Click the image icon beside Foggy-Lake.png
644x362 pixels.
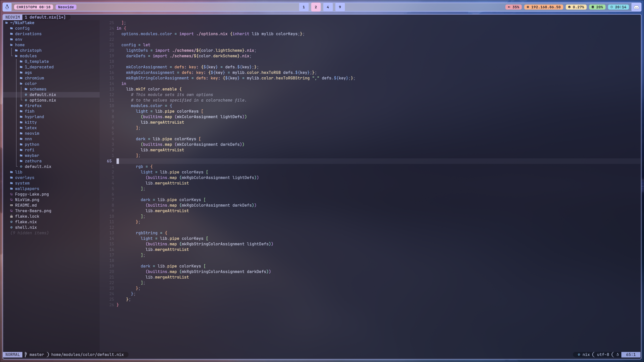click(x=11, y=194)
